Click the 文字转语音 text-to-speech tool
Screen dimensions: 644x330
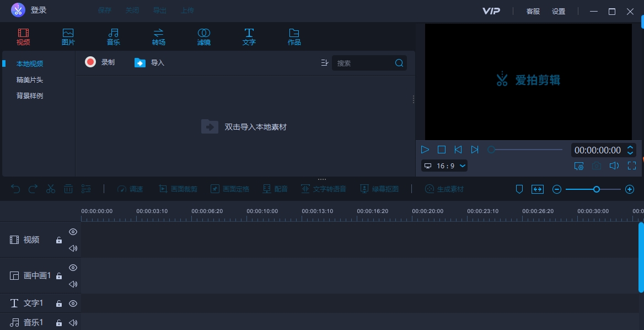[x=324, y=189]
